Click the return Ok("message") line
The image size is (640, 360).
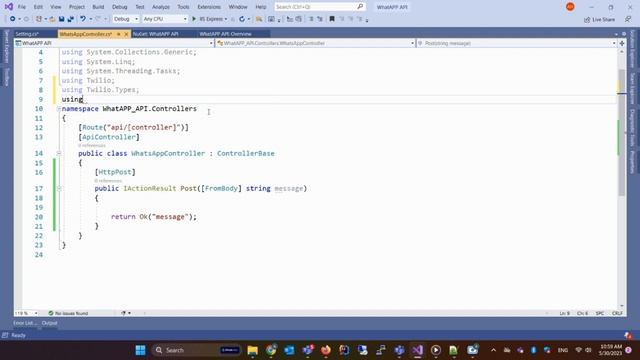tap(153, 217)
